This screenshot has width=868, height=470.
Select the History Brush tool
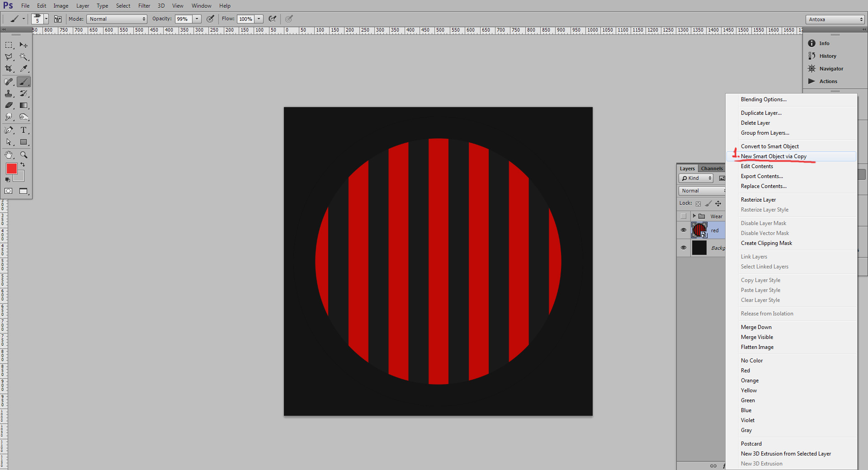[24, 94]
